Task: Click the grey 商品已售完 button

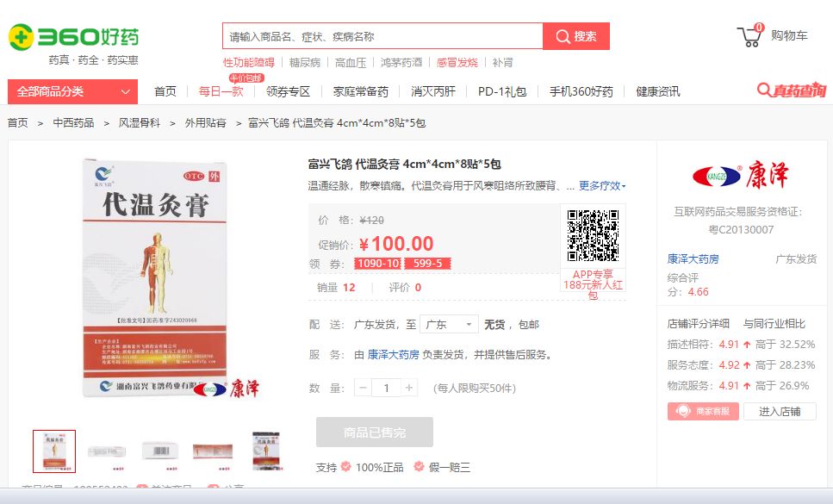Action: pos(375,432)
